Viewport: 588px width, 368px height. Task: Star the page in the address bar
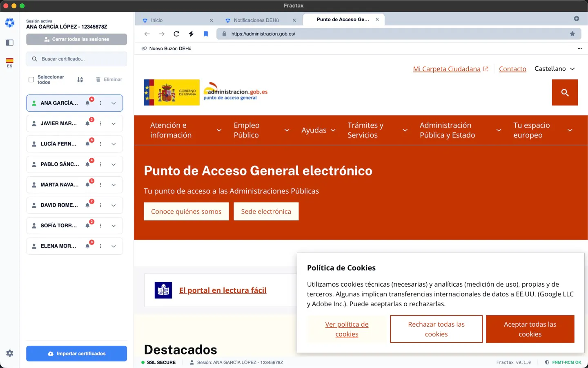click(572, 34)
